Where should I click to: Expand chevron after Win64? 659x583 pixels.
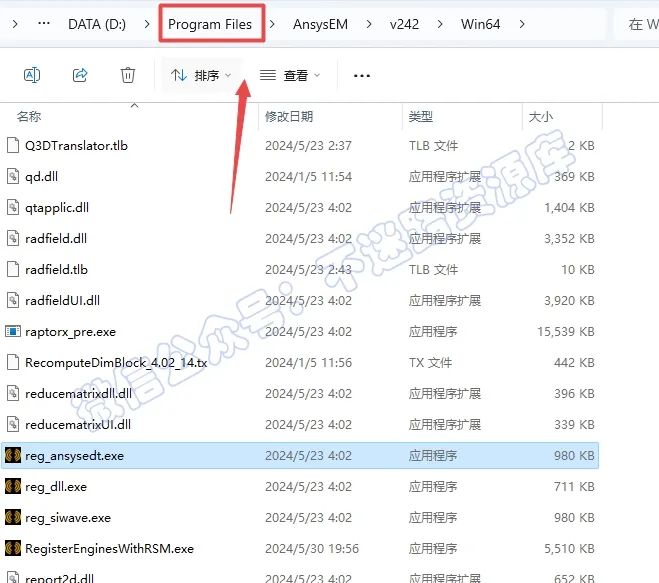point(522,24)
